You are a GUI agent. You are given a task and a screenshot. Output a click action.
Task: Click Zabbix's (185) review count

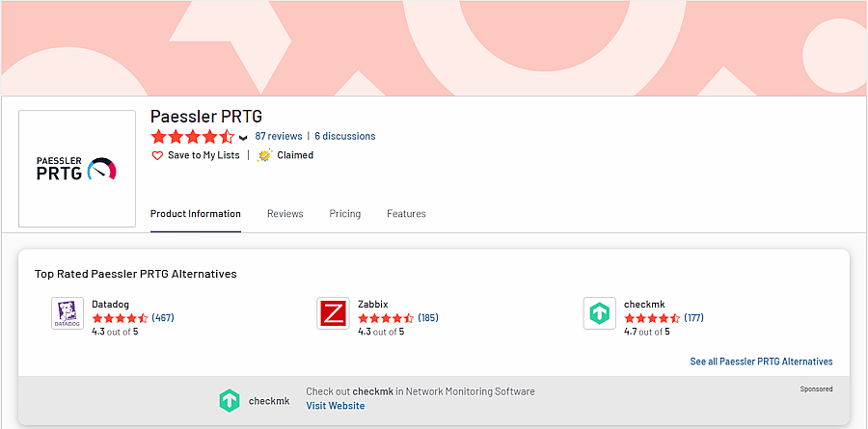pyautogui.click(x=428, y=318)
